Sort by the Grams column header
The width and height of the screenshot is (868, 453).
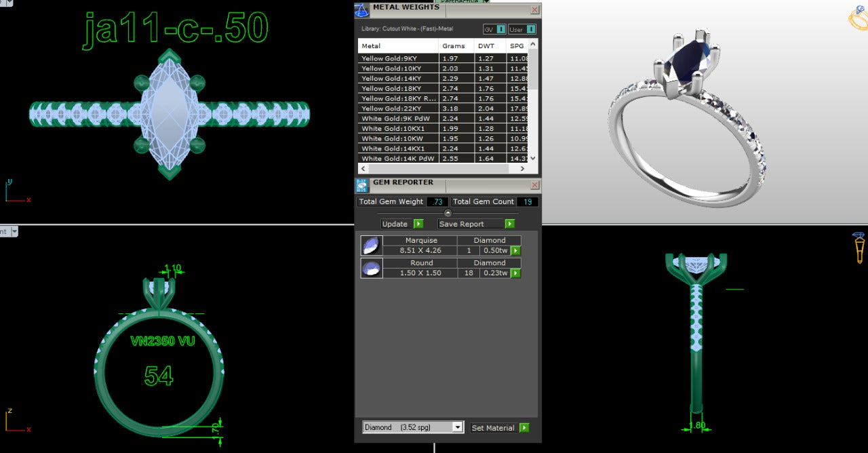456,46
